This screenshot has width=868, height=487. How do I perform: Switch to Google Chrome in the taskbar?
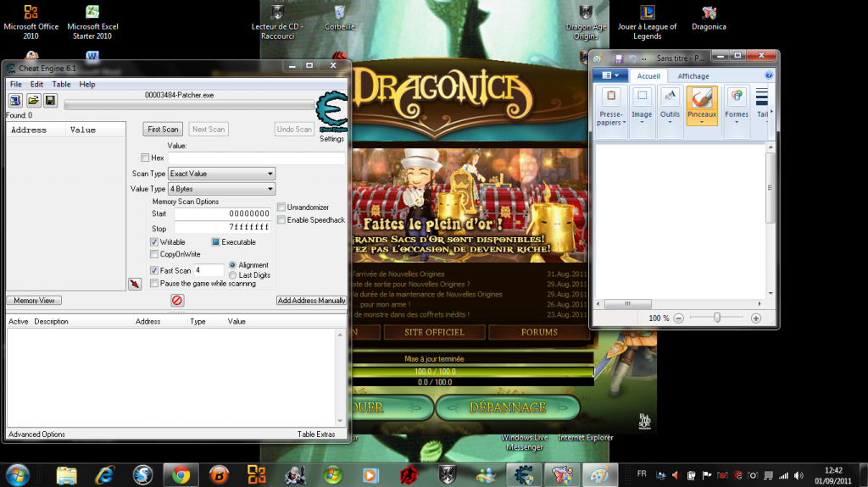(181, 475)
